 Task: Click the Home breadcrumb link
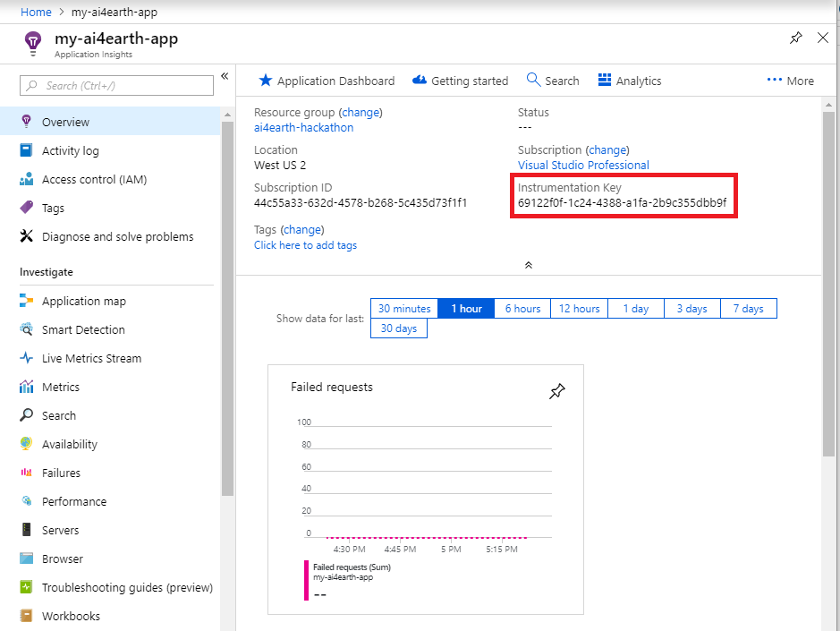pos(36,12)
